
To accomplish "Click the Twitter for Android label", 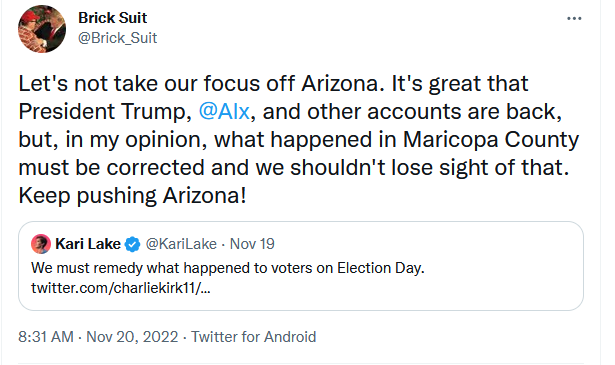I will (253, 337).
